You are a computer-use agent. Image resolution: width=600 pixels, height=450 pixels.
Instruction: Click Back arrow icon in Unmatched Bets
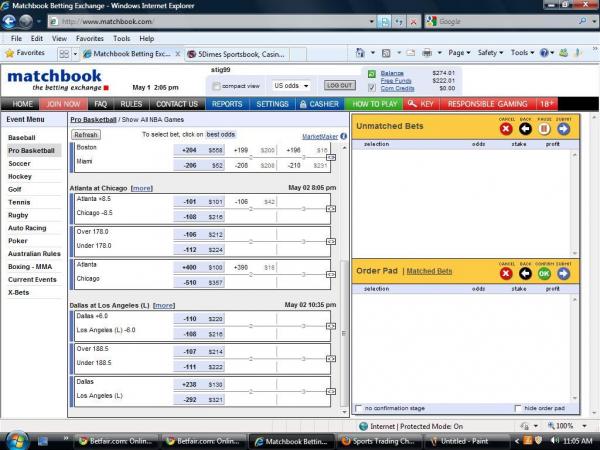(525, 128)
